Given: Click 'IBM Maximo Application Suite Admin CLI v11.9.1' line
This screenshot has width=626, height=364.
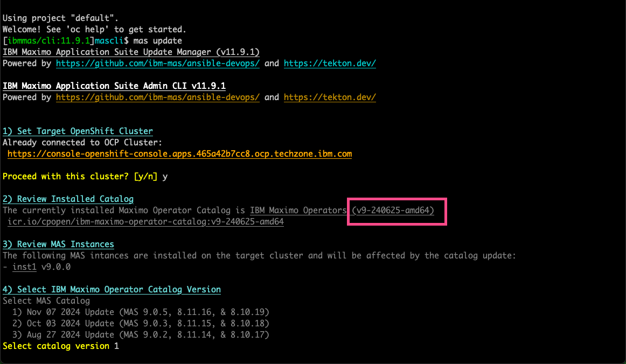Looking at the screenshot, I should (x=114, y=86).
